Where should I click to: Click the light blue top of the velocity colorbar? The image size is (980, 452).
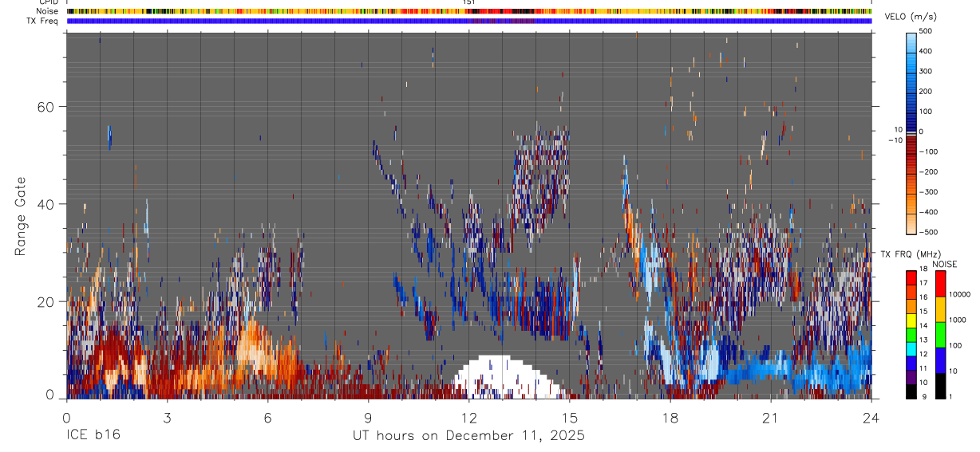[x=911, y=41]
